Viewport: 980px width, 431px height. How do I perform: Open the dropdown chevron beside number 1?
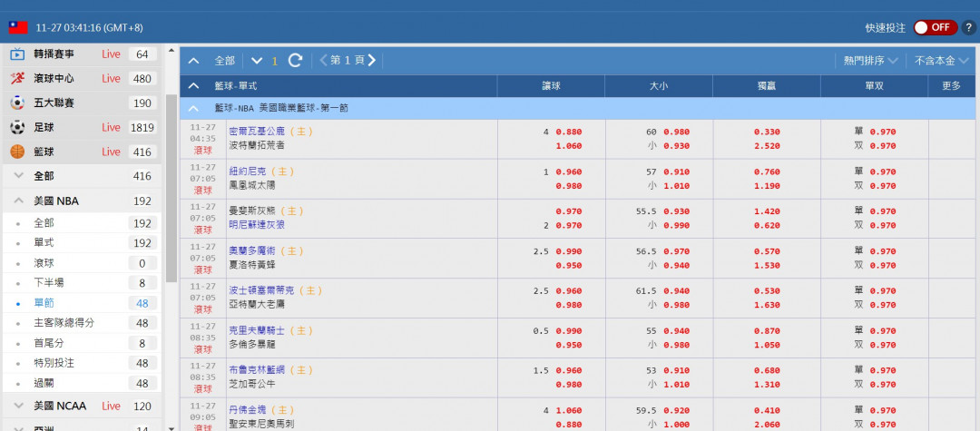point(256,61)
